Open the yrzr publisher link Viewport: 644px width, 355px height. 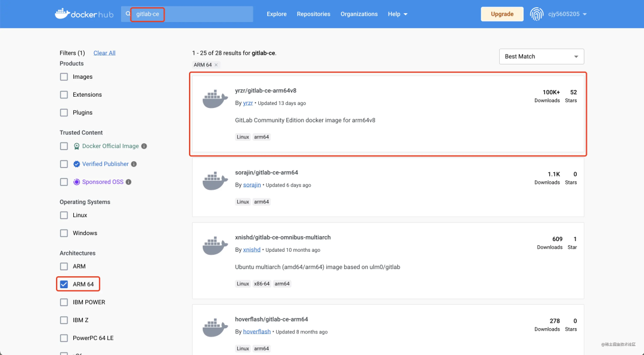[x=248, y=103]
